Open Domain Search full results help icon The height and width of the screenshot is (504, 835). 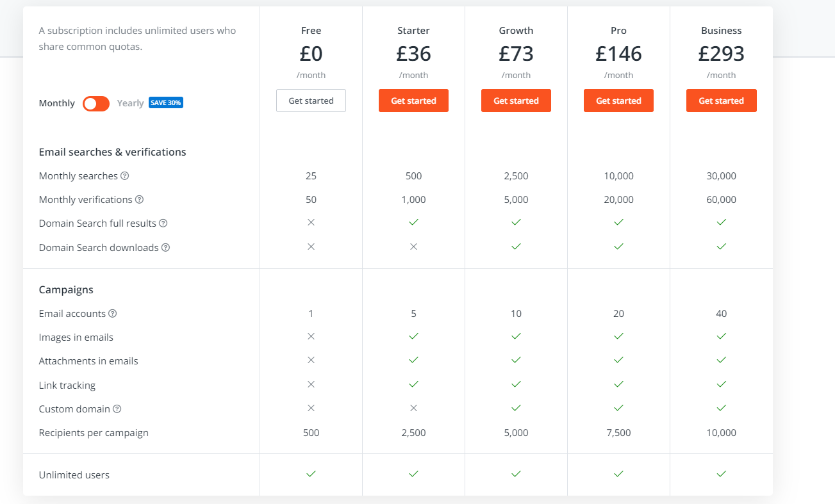(163, 224)
